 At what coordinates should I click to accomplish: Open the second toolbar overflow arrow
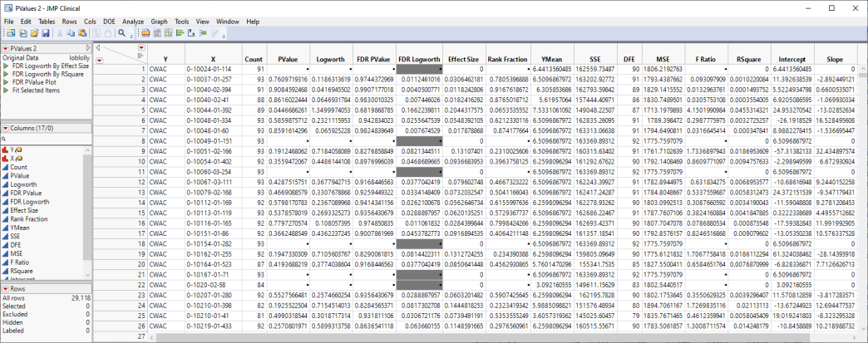[x=224, y=37]
